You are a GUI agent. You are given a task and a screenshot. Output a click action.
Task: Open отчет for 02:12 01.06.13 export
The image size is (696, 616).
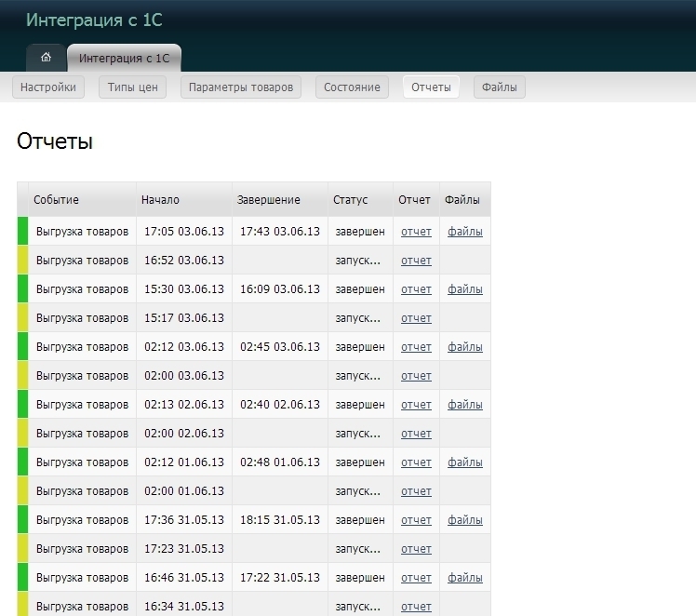pyautogui.click(x=416, y=462)
